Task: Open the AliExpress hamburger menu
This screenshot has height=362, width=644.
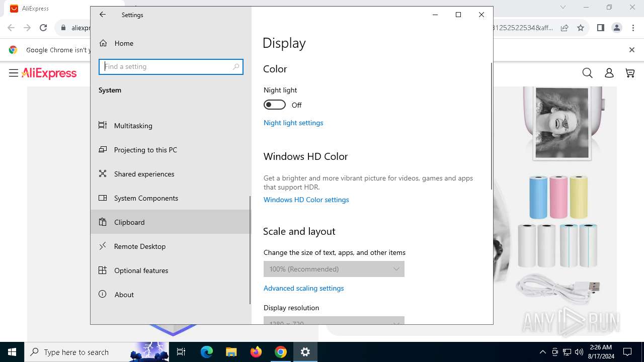Action: 14,73
